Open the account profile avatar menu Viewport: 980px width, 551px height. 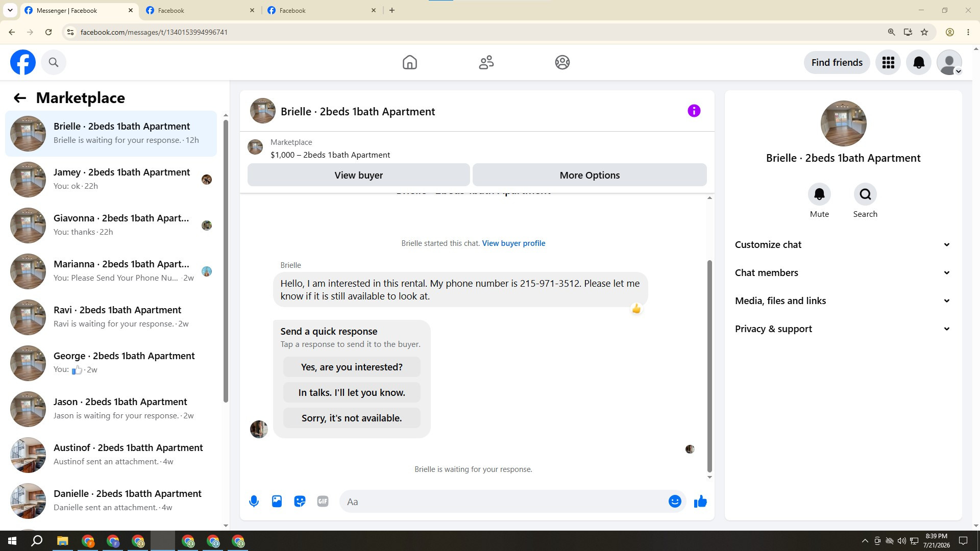pyautogui.click(x=949, y=62)
